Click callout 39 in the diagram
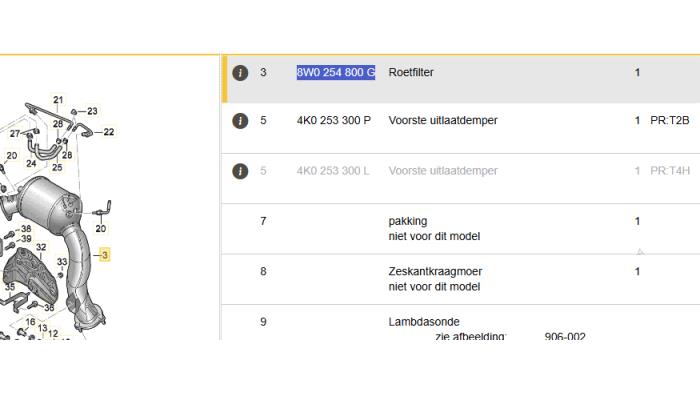 [26, 239]
